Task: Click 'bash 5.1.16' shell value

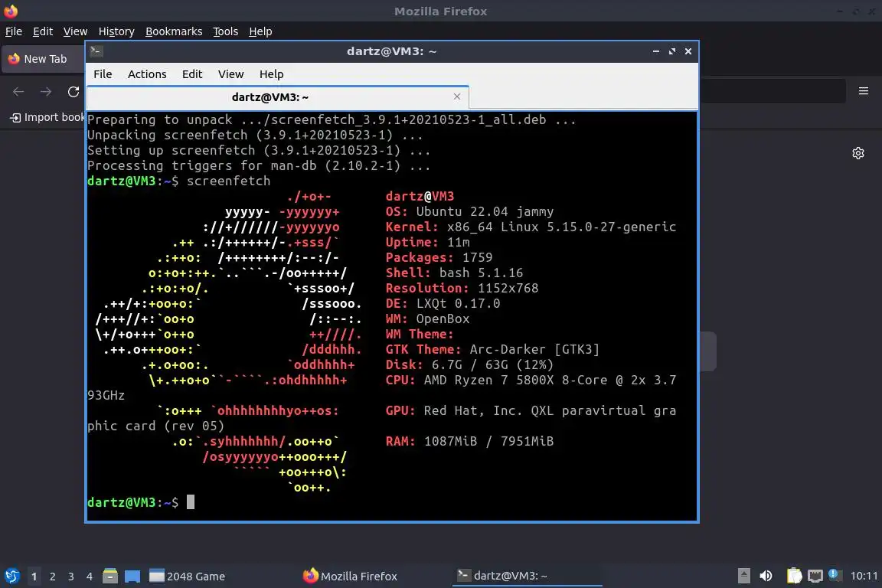Action: point(481,273)
